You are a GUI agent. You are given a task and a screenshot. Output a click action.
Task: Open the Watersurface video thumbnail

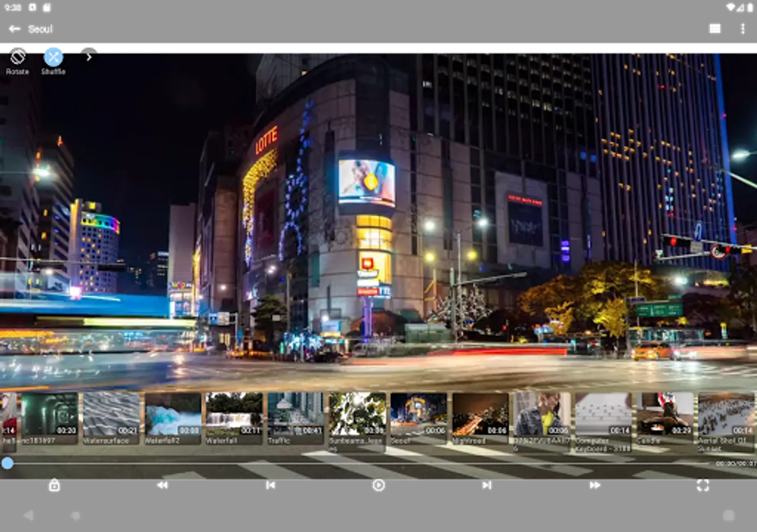click(x=111, y=418)
